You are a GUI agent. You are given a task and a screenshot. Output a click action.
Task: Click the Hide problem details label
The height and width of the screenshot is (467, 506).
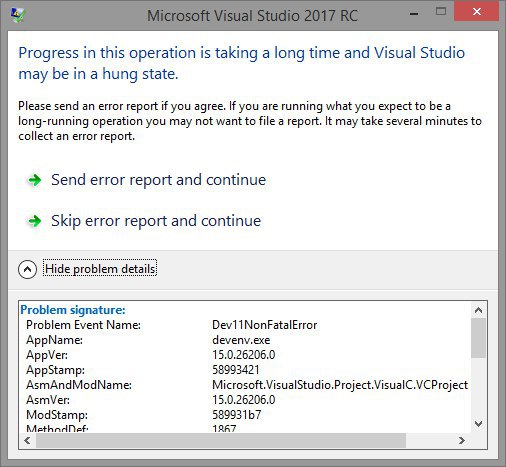point(100,269)
